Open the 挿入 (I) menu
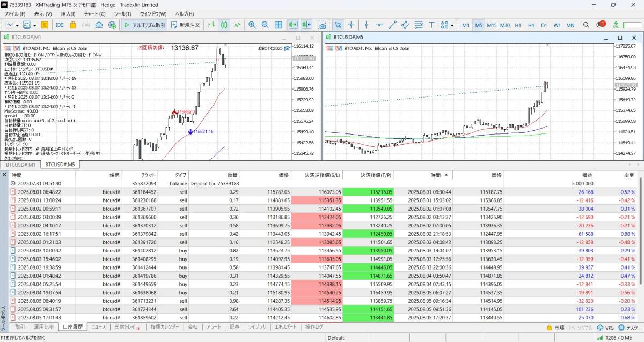 point(68,13)
